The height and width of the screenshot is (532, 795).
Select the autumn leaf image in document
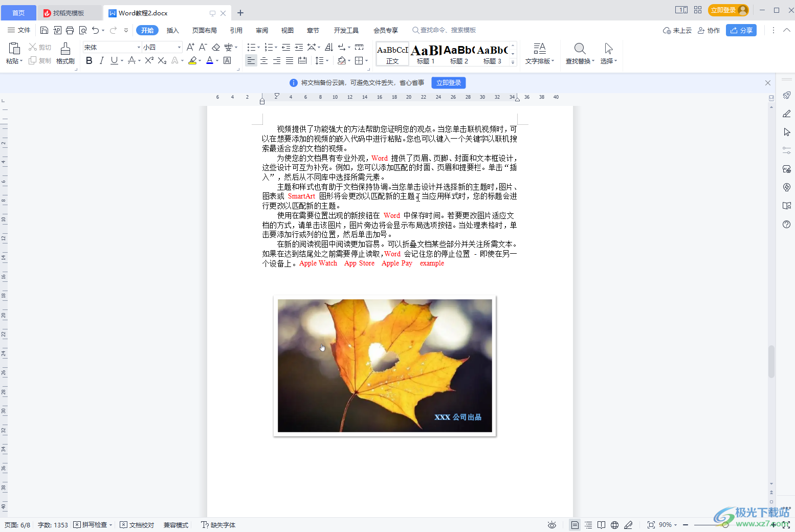point(385,365)
